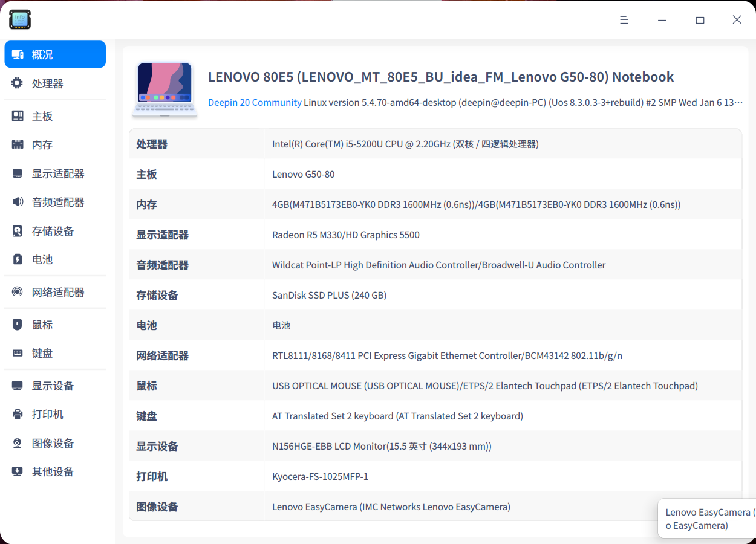
Task: Open the hamburger menu near window controls
Action: click(x=624, y=19)
